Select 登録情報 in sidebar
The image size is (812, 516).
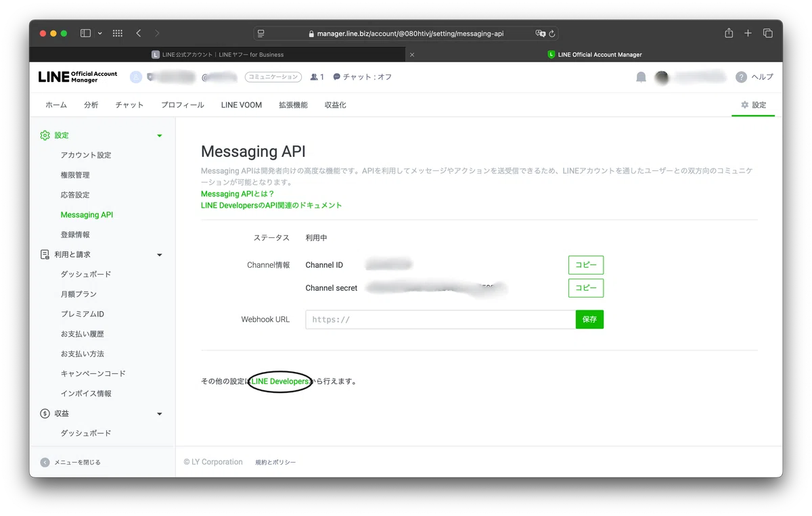(75, 235)
